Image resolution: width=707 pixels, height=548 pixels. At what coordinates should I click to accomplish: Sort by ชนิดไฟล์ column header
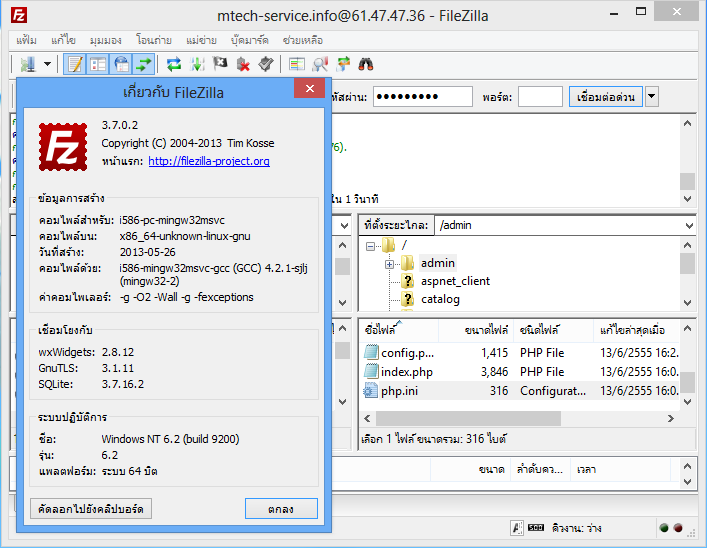point(553,330)
